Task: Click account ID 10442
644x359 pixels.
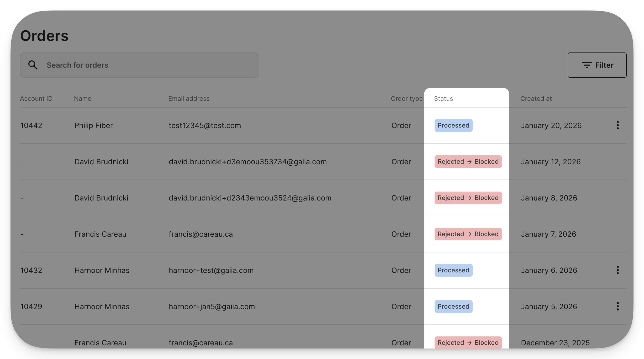Action: coord(31,125)
